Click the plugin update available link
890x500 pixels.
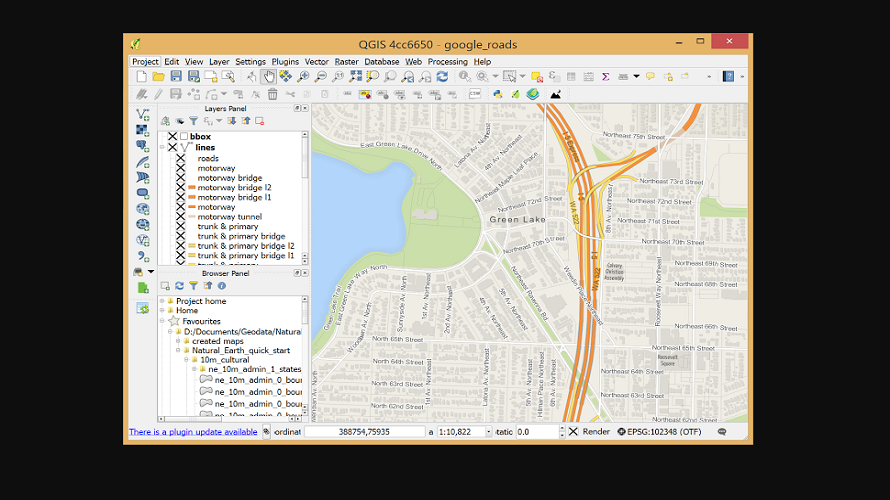[x=193, y=432]
